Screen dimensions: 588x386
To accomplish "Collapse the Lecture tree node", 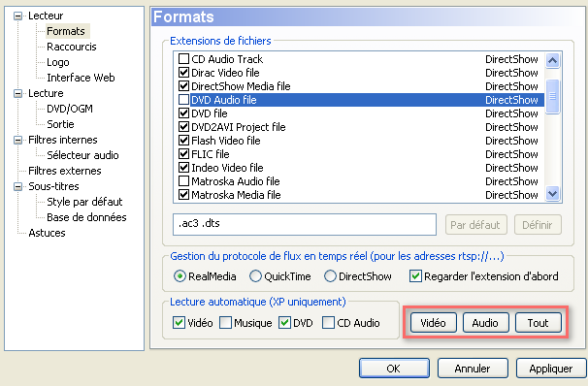I will coord(17,93).
